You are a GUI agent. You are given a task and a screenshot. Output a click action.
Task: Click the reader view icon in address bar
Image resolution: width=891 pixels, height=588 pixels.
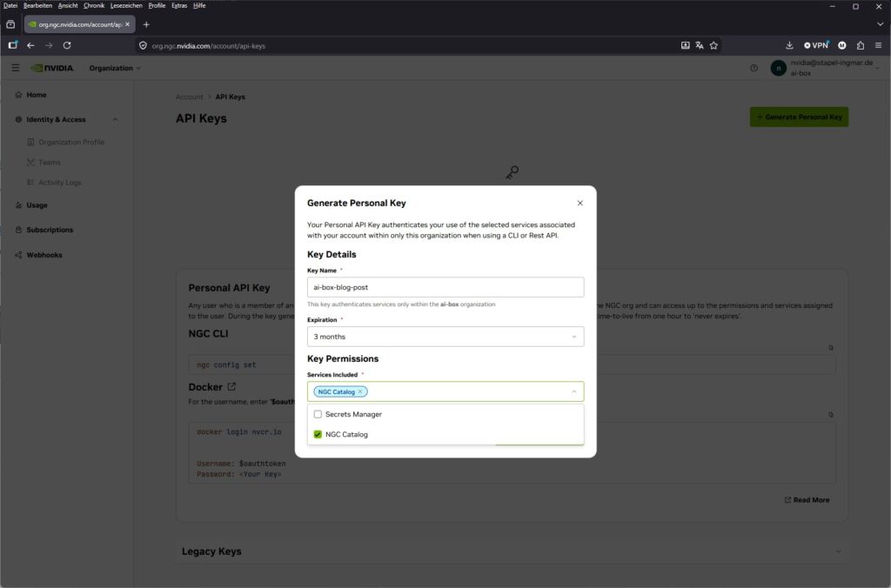coord(686,45)
